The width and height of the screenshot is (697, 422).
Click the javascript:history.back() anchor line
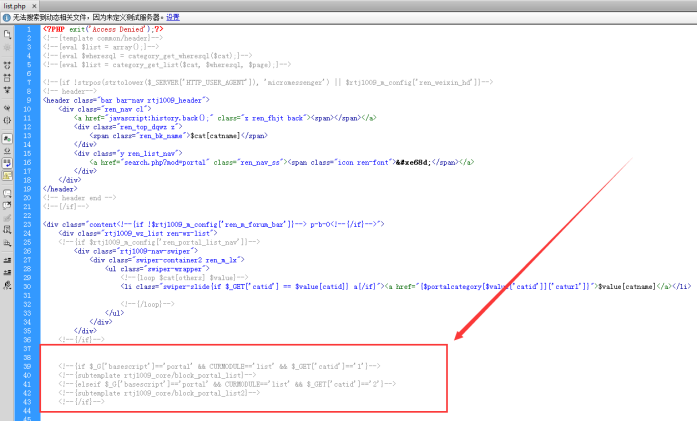click(225, 118)
